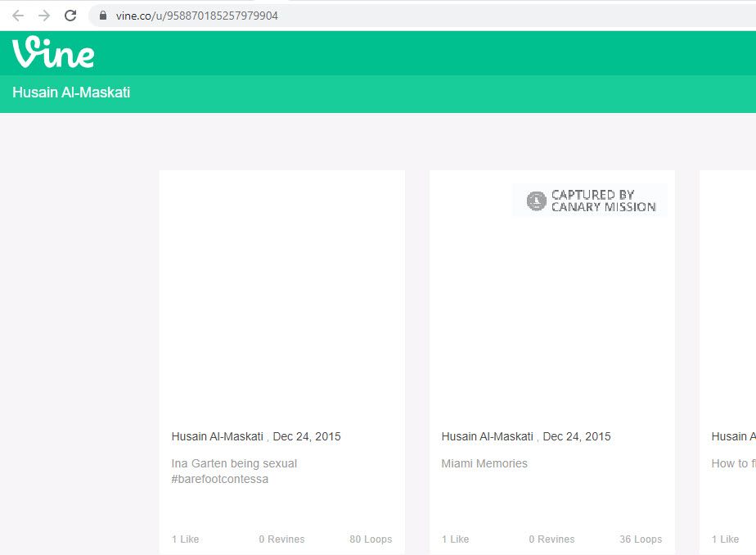
Task: Click the padlock site security icon
Action: (103, 16)
